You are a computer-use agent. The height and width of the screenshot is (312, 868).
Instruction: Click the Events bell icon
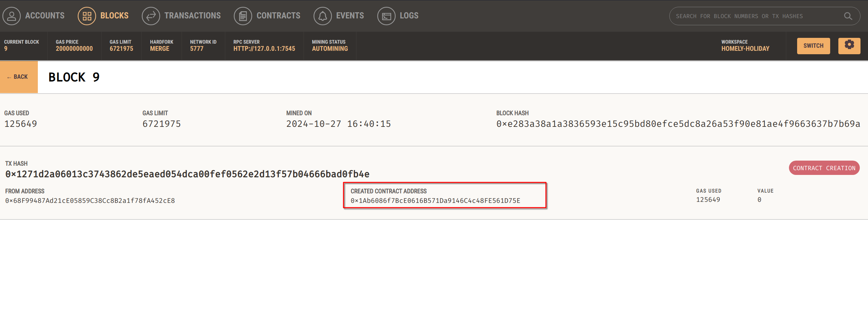click(x=322, y=16)
